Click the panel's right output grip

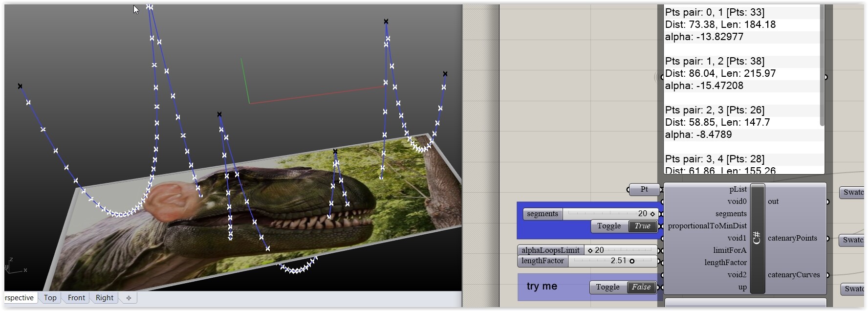pos(826,77)
